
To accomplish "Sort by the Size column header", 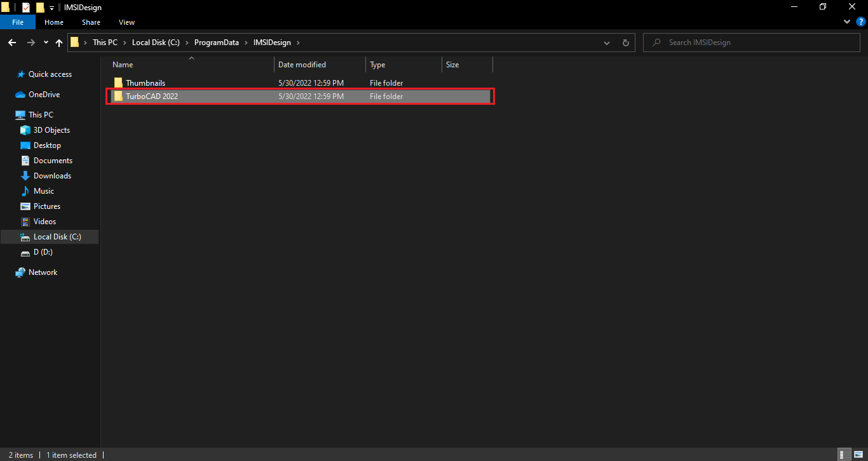I will point(468,65).
